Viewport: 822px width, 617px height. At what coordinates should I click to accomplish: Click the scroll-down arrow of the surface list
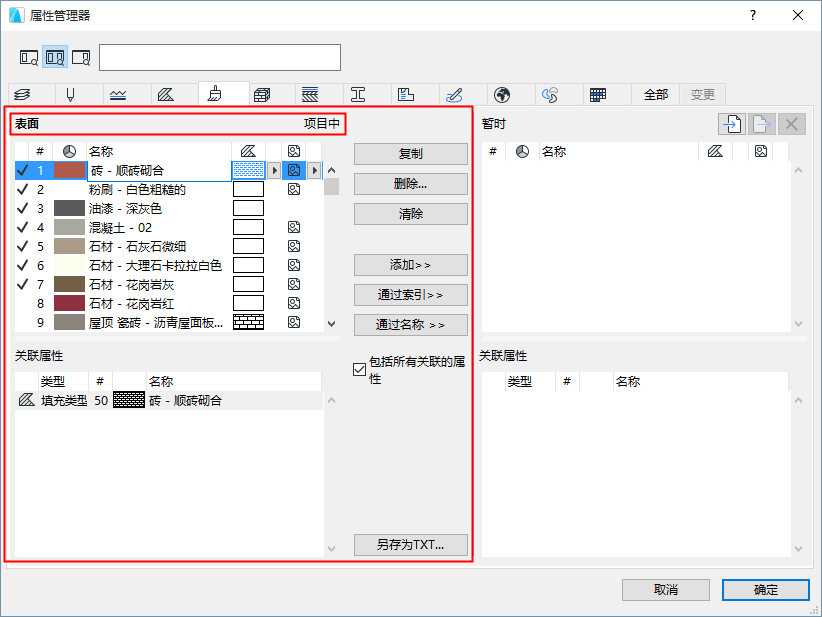tap(331, 324)
